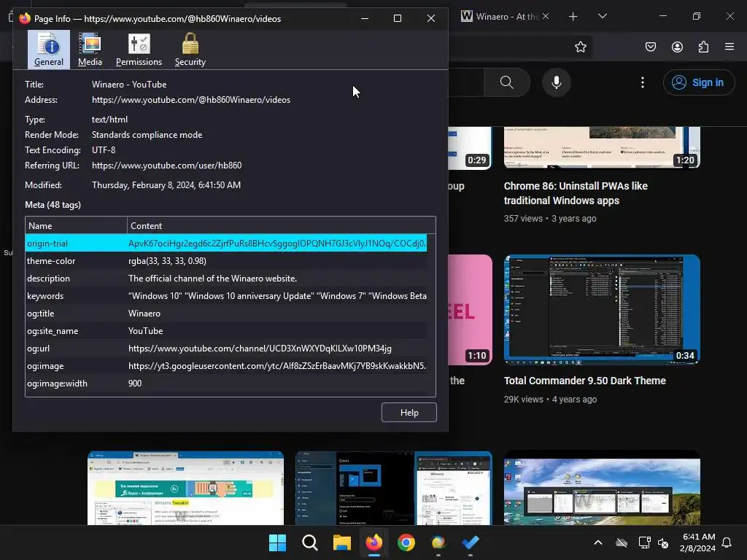Switch to the General tab in Page Info
This screenshot has height=560, width=747.
[x=49, y=50]
